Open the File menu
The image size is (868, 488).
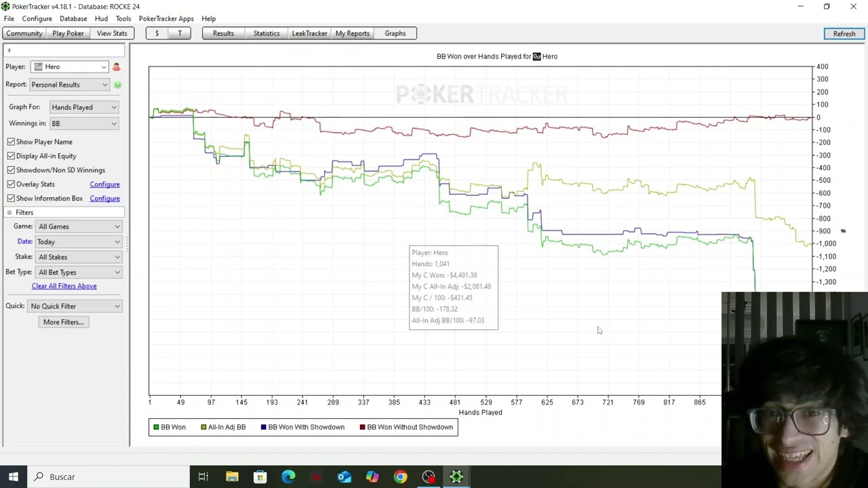9,19
